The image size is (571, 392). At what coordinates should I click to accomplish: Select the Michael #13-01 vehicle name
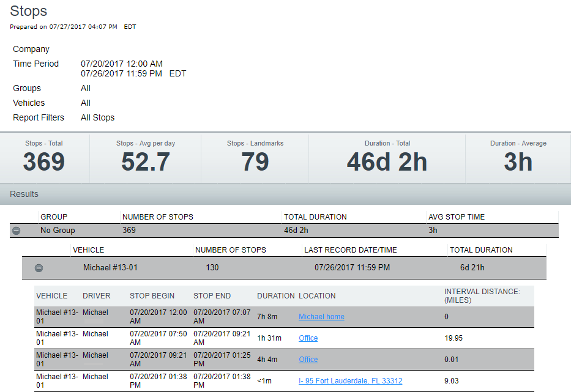[x=110, y=267]
